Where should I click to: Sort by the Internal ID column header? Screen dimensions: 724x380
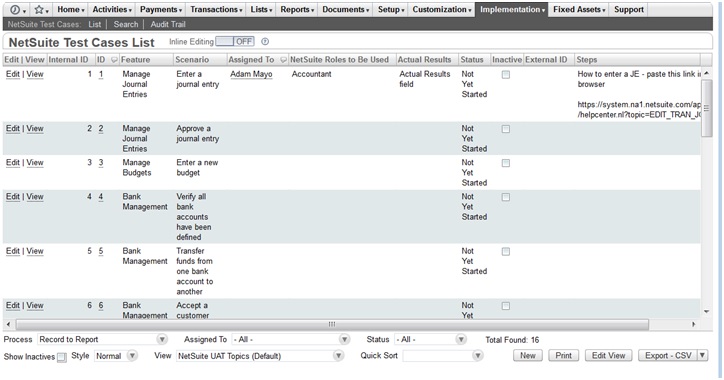coord(68,60)
